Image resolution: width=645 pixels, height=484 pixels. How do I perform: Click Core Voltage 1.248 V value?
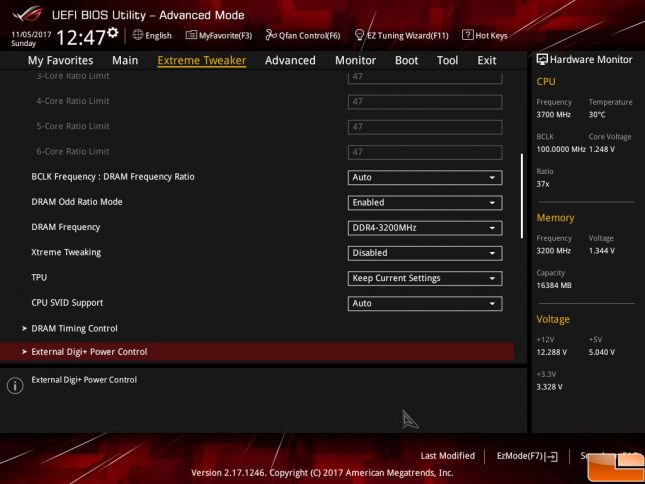(x=601, y=149)
